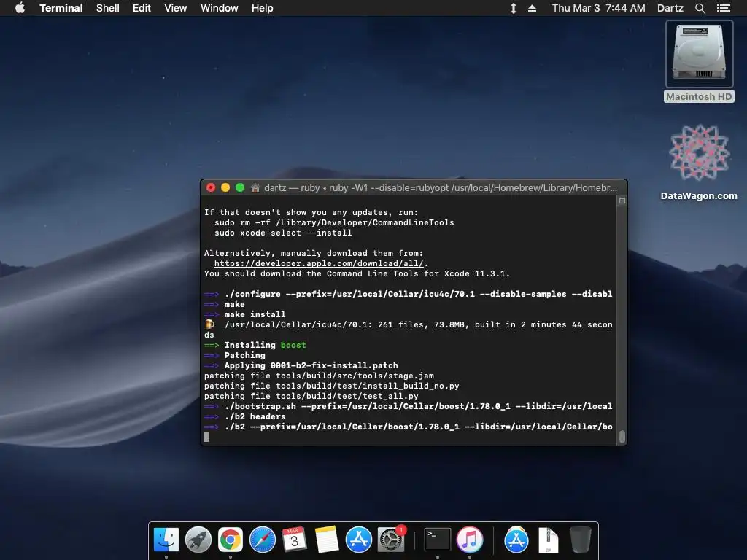Click the './b2 headers' line in Terminal

coord(245,416)
